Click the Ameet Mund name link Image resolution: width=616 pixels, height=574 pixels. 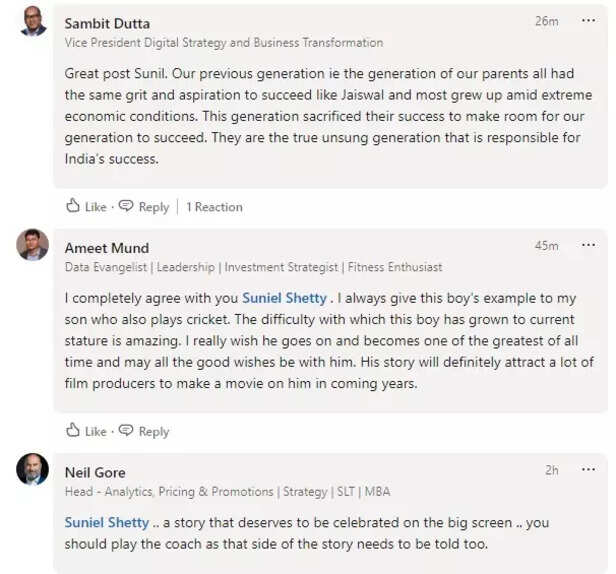coord(107,248)
